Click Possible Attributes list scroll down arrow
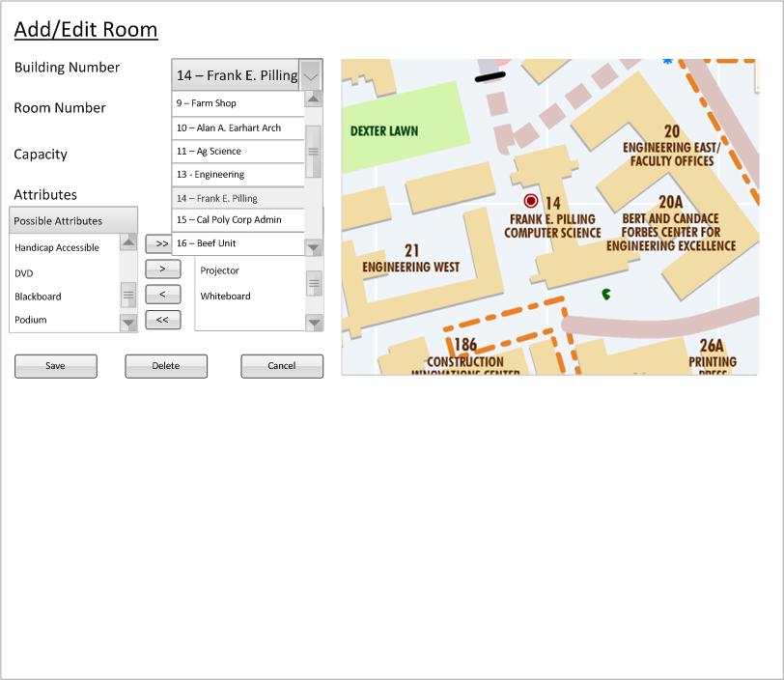This screenshot has width=784, height=680. pos(128,324)
